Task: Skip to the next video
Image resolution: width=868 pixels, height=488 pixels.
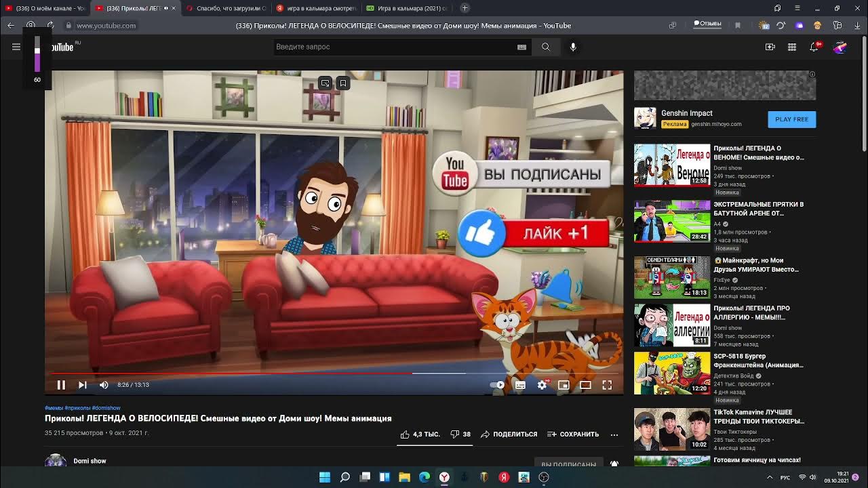Action: pos(83,385)
